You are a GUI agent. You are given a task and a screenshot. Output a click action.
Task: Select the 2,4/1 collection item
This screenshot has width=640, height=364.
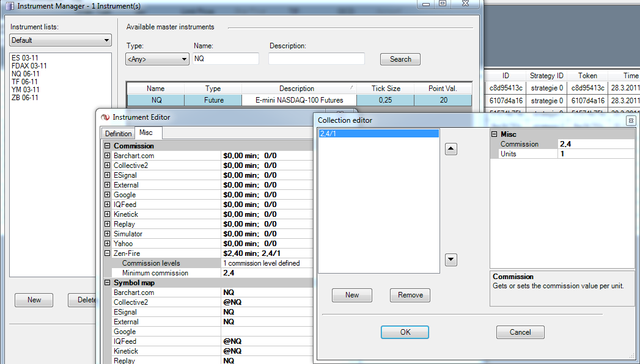379,134
